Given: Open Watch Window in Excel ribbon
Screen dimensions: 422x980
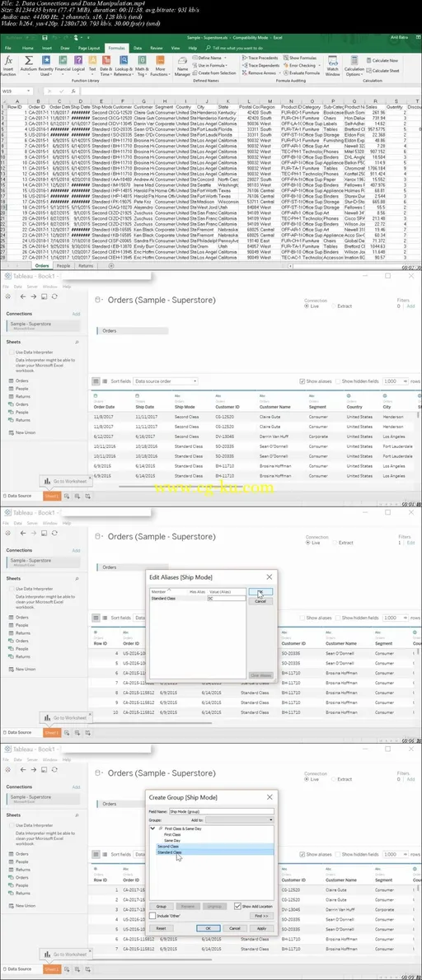Looking at the screenshot, I should click(331, 67).
